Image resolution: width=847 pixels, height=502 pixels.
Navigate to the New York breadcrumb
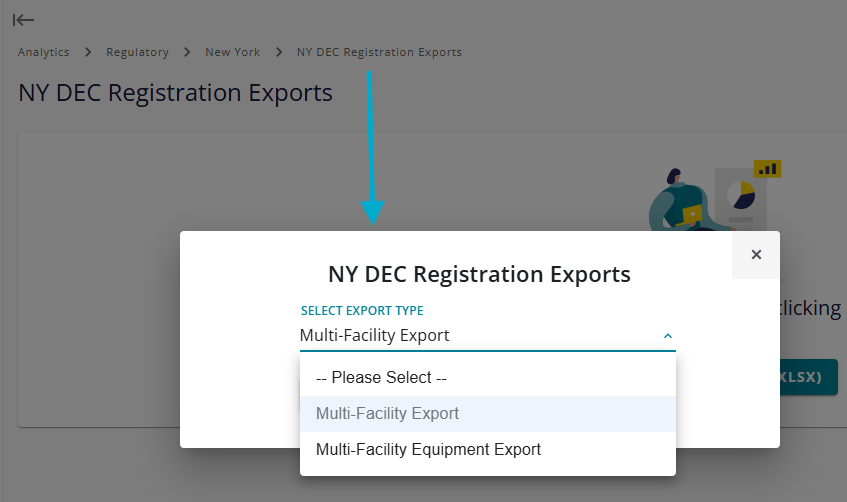pos(232,52)
